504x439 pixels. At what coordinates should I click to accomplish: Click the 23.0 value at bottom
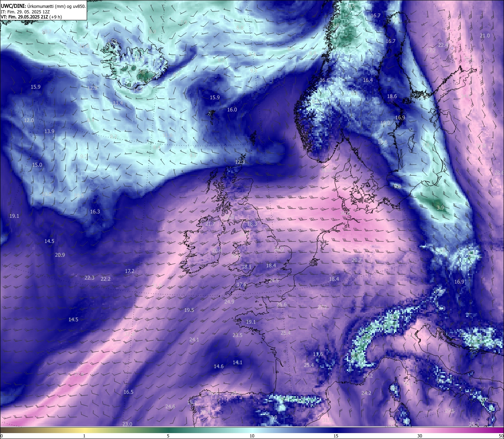[127, 424]
